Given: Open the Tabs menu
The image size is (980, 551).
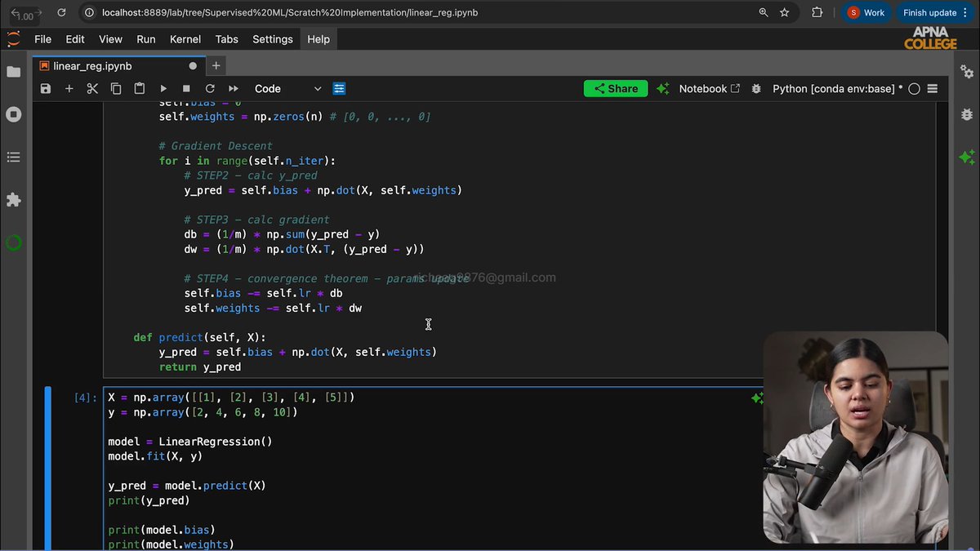Looking at the screenshot, I should (227, 39).
